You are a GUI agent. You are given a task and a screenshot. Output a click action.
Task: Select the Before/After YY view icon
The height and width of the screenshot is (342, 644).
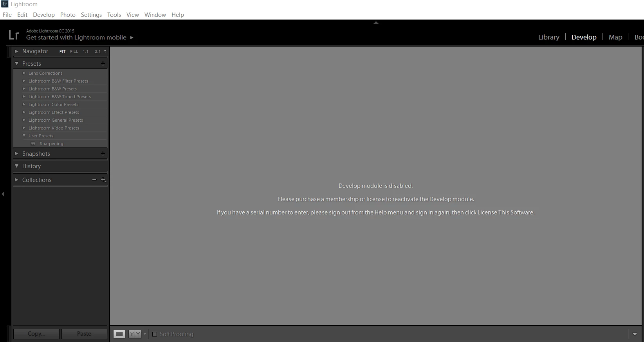click(135, 334)
